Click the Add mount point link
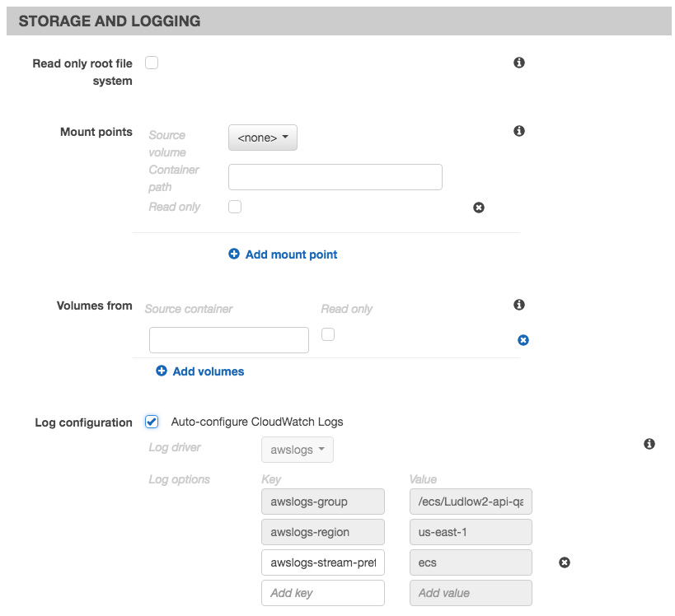The height and width of the screenshot is (616, 675). tap(291, 254)
